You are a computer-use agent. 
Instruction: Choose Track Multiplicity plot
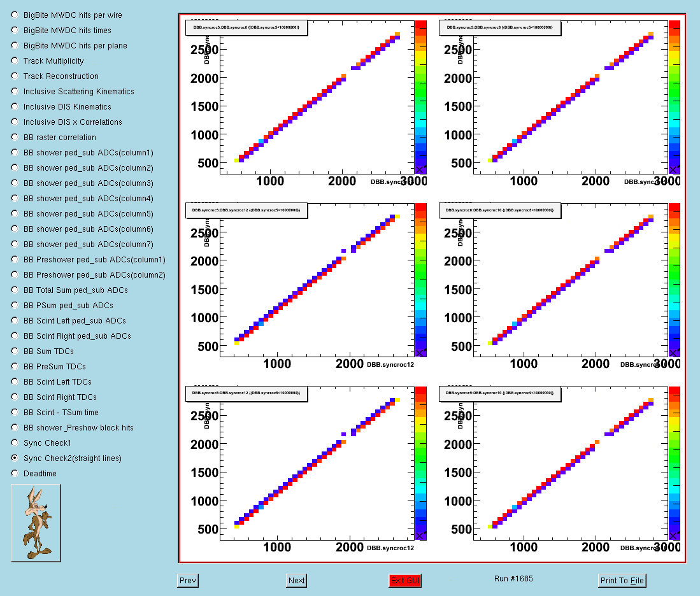coord(47,60)
